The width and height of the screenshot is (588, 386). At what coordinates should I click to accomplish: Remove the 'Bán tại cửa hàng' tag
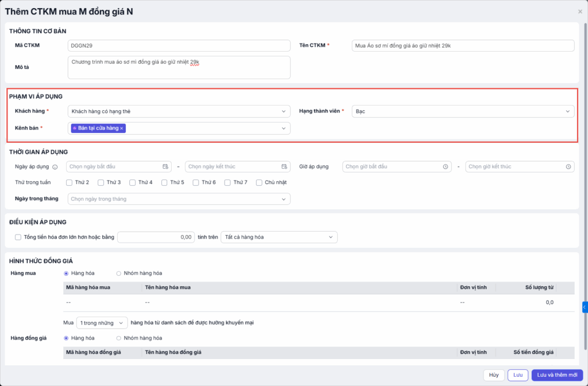pyautogui.click(x=122, y=128)
